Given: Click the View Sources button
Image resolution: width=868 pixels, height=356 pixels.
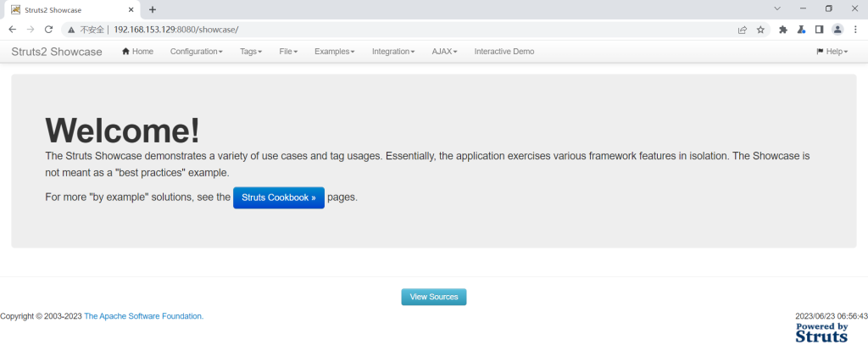Looking at the screenshot, I should (434, 297).
